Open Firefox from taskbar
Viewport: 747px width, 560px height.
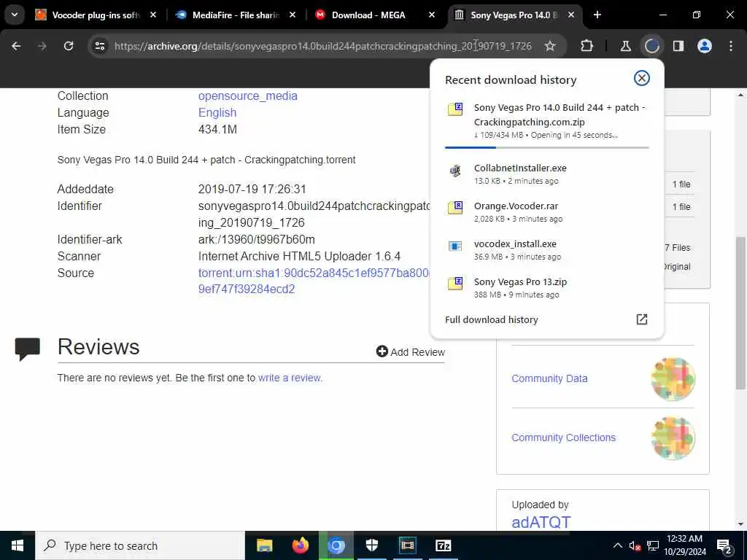click(x=300, y=545)
